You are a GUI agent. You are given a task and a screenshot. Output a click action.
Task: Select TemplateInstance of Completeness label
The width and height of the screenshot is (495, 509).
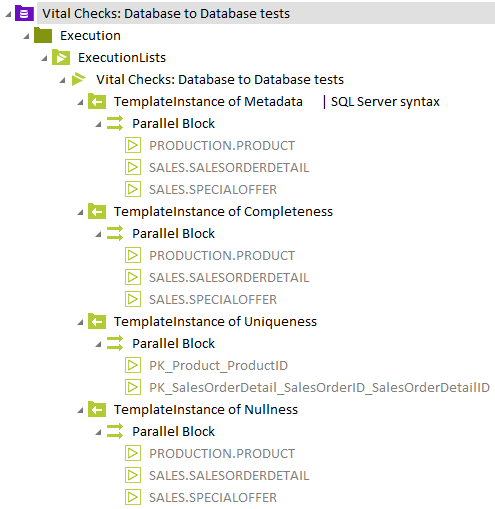click(223, 212)
